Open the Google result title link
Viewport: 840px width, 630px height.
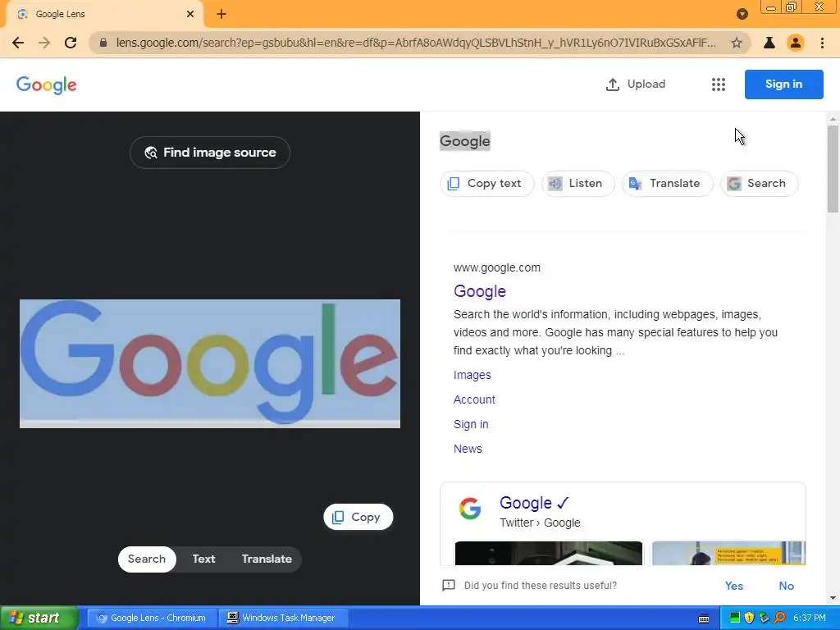479,291
